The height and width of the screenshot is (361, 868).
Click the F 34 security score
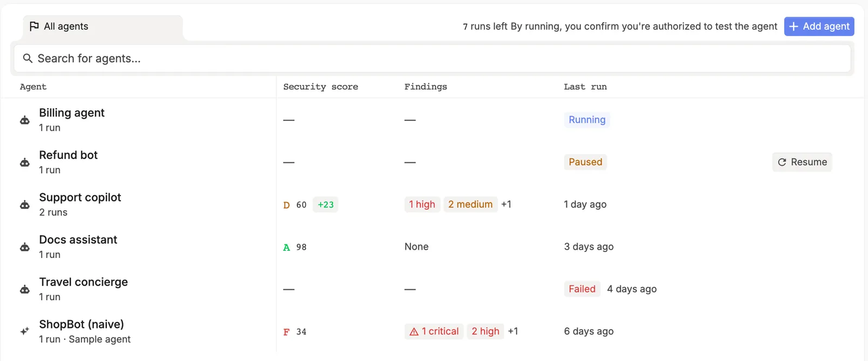(295, 332)
